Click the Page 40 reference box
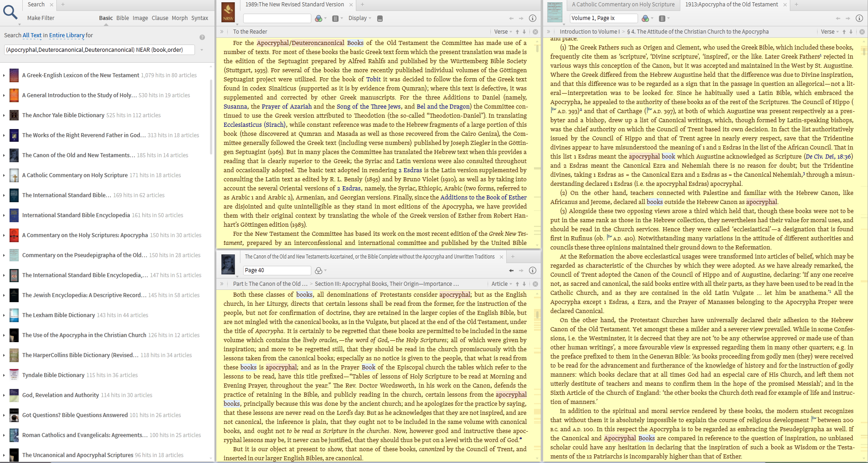Screen dimensions: 868x463 click(x=277, y=270)
